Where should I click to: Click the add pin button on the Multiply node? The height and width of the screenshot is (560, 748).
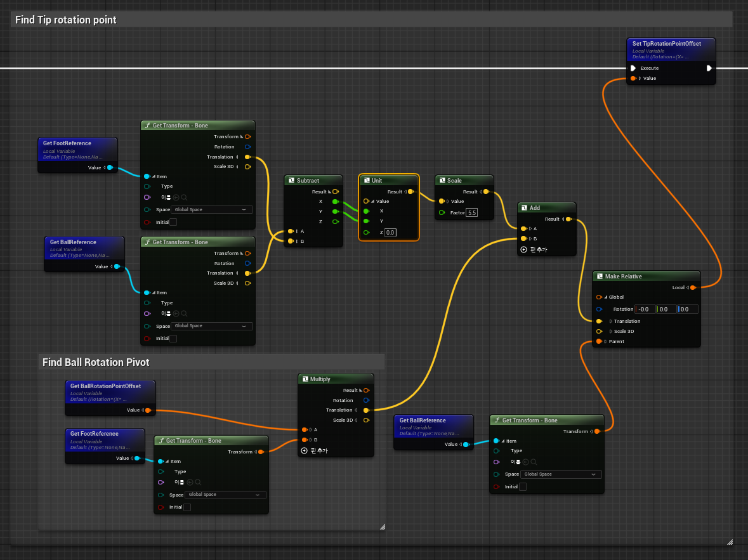coord(304,451)
